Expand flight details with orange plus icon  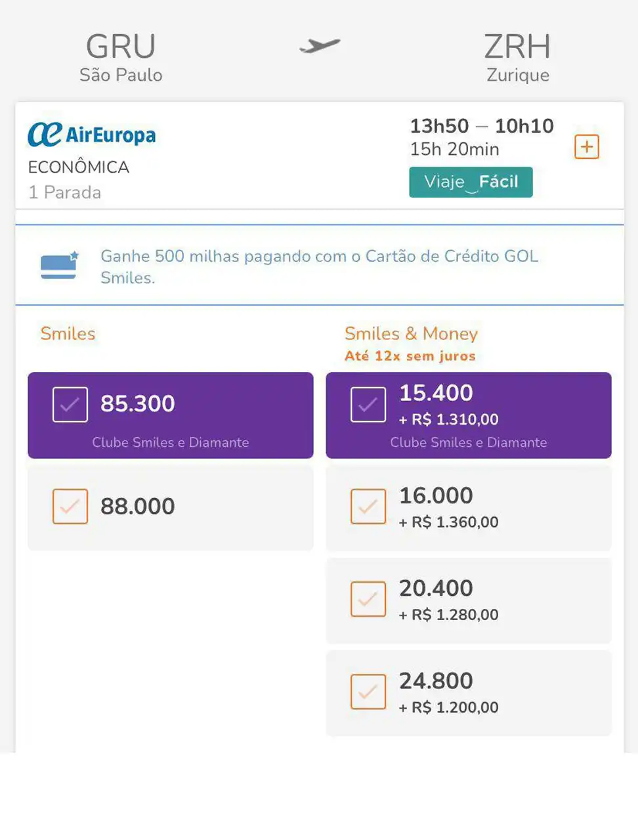pyautogui.click(x=587, y=146)
